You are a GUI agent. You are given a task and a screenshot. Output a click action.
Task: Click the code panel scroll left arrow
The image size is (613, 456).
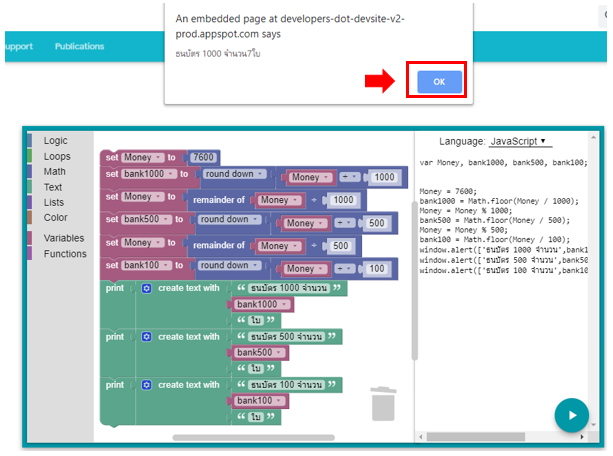(421, 437)
